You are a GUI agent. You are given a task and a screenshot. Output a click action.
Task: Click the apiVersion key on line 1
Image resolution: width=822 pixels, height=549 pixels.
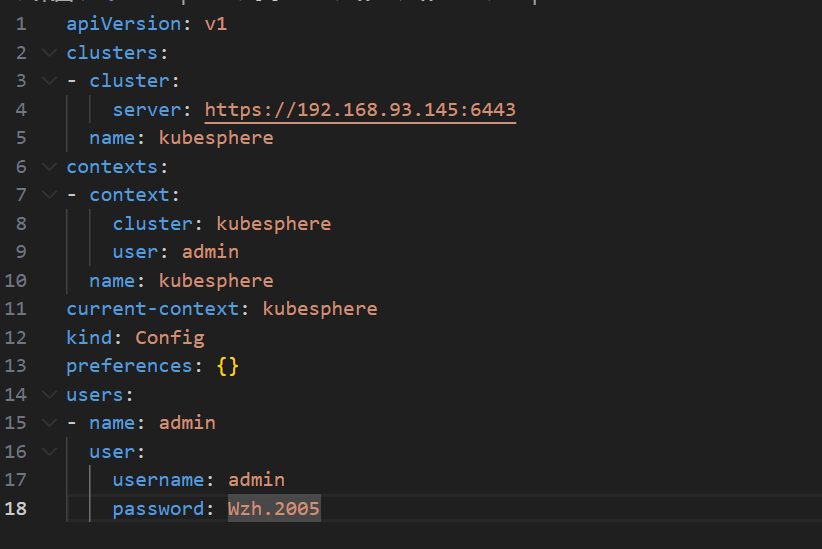coord(124,24)
